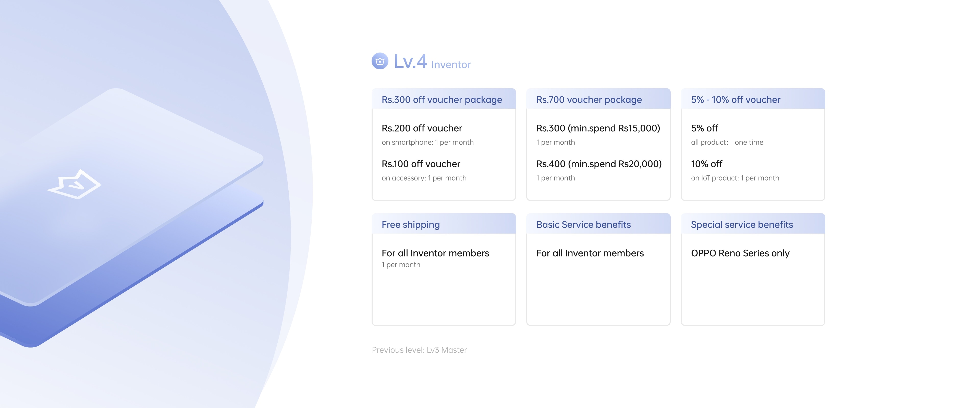
Task: Choose the Rs.100 off voucher on accessory
Action: coord(421,164)
